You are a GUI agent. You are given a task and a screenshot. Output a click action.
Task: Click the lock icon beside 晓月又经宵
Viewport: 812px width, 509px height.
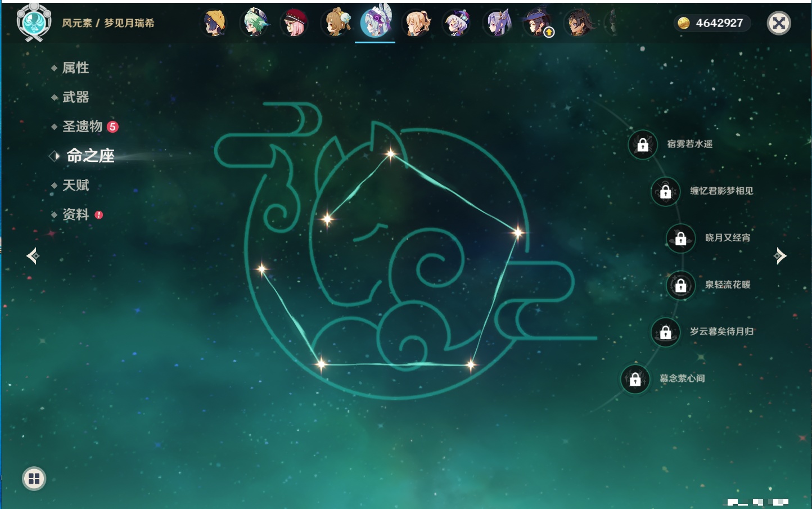pyautogui.click(x=681, y=238)
